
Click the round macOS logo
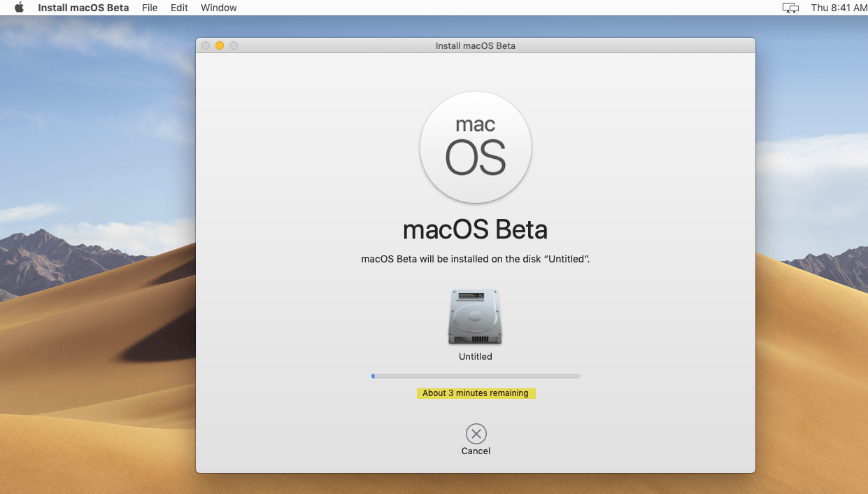476,148
